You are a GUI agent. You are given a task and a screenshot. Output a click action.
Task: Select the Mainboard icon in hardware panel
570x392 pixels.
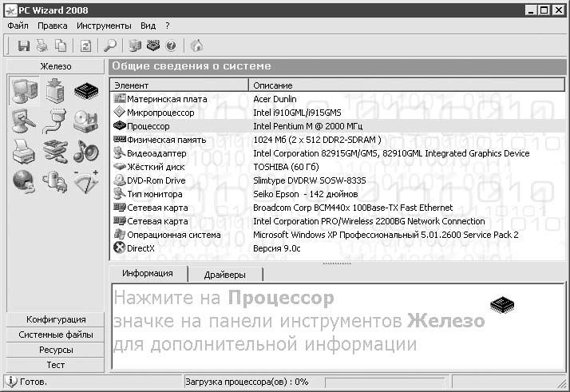55,91
